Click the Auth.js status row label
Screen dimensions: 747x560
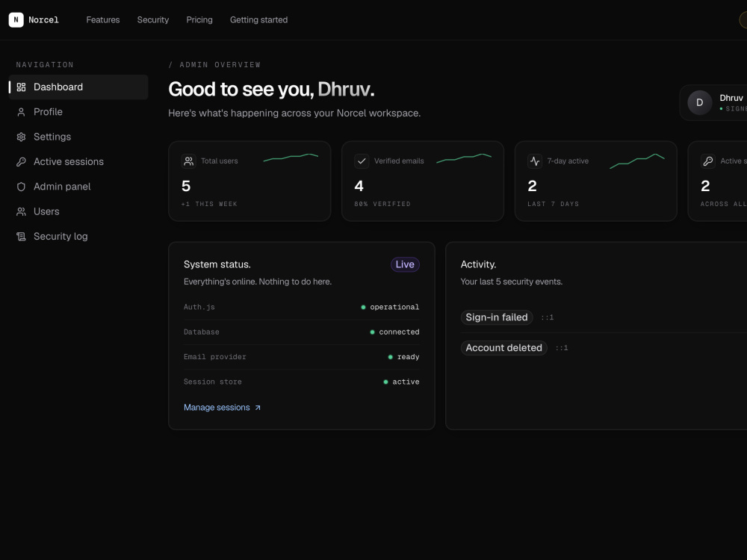coord(199,307)
